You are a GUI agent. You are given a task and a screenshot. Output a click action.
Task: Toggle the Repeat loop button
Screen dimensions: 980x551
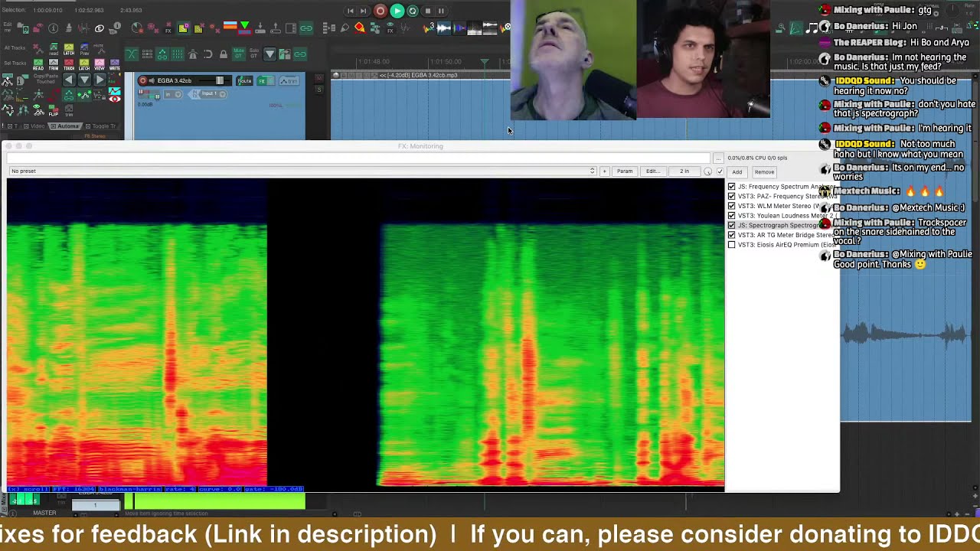coord(413,11)
